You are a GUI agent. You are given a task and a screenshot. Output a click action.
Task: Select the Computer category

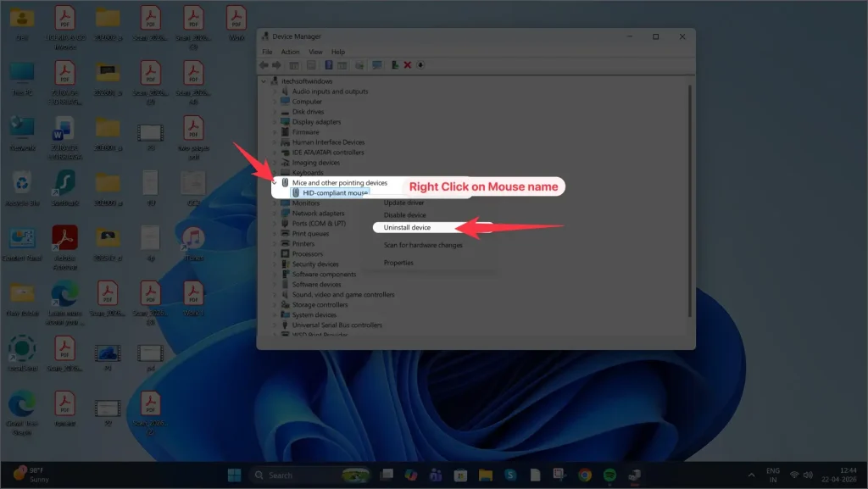point(307,102)
